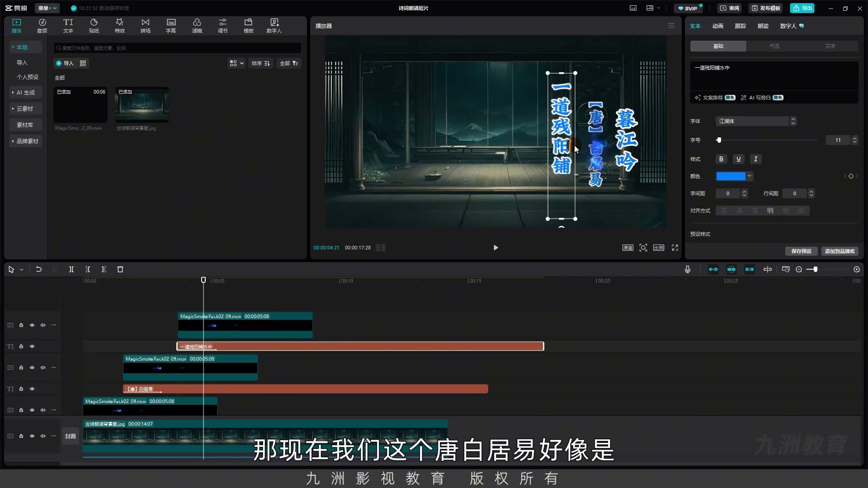Click the timeline zoom-out minus icon
Image resolution: width=868 pixels, height=488 pixels.
799,269
